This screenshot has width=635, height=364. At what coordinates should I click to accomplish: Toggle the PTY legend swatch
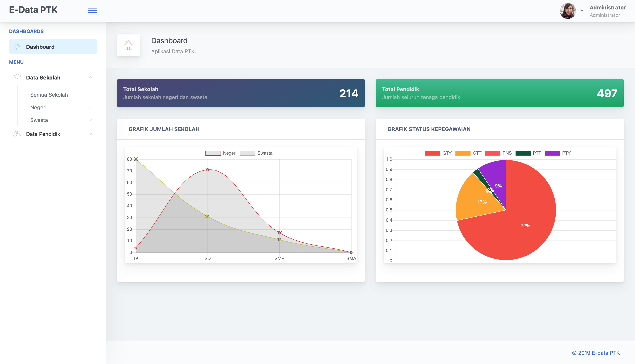pos(552,153)
